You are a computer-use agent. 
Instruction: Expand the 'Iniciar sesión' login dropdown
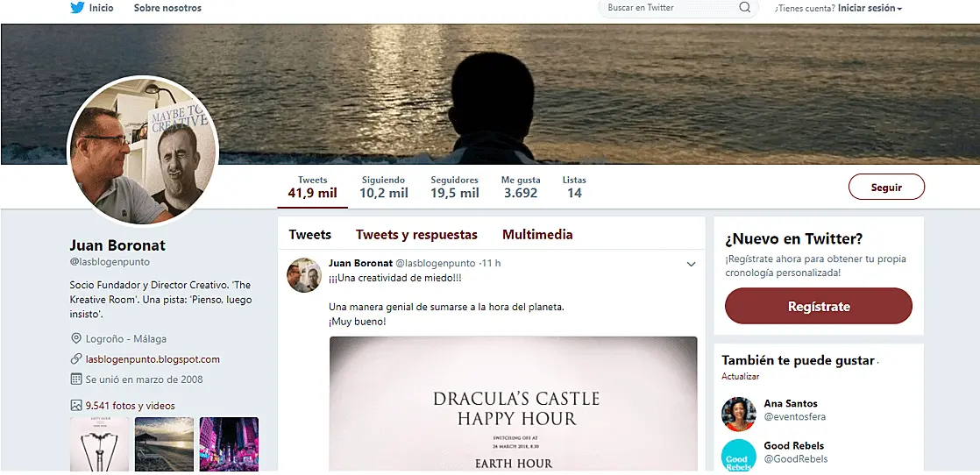[870, 9]
